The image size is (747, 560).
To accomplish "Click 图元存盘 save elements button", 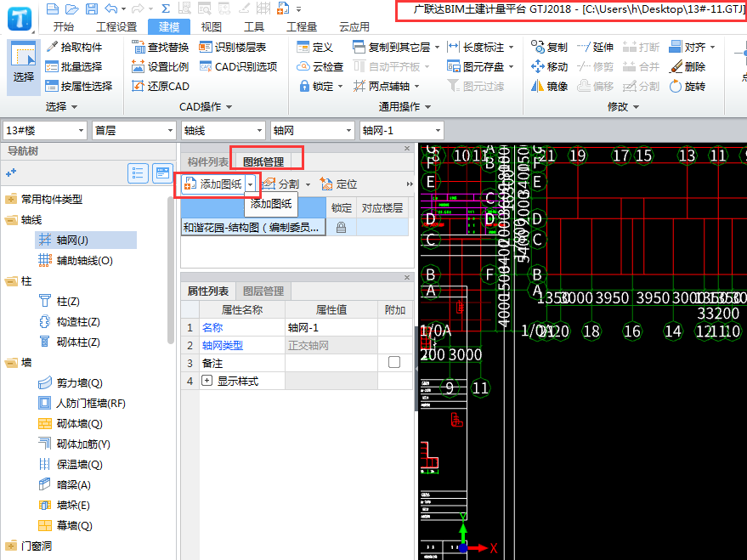I will [477, 66].
